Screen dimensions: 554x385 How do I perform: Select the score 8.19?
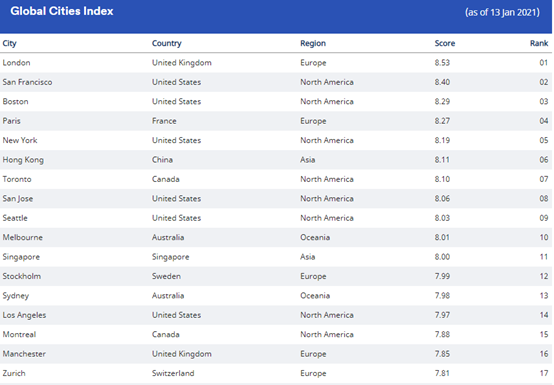(442, 141)
